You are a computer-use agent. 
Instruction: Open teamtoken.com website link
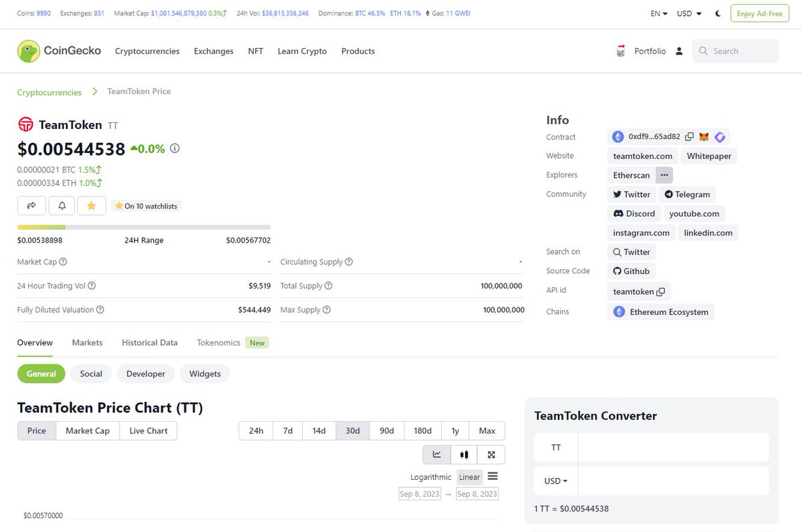coord(643,156)
